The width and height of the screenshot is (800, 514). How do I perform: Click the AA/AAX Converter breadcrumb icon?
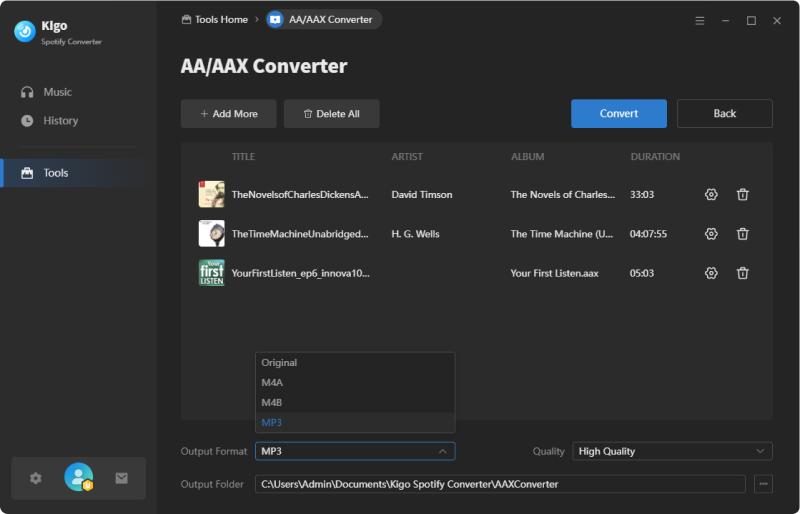pyautogui.click(x=275, y=19)
